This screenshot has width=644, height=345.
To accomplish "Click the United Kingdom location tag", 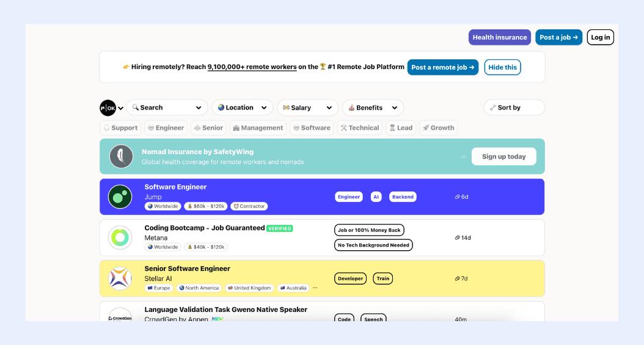I will pos(250,288).
